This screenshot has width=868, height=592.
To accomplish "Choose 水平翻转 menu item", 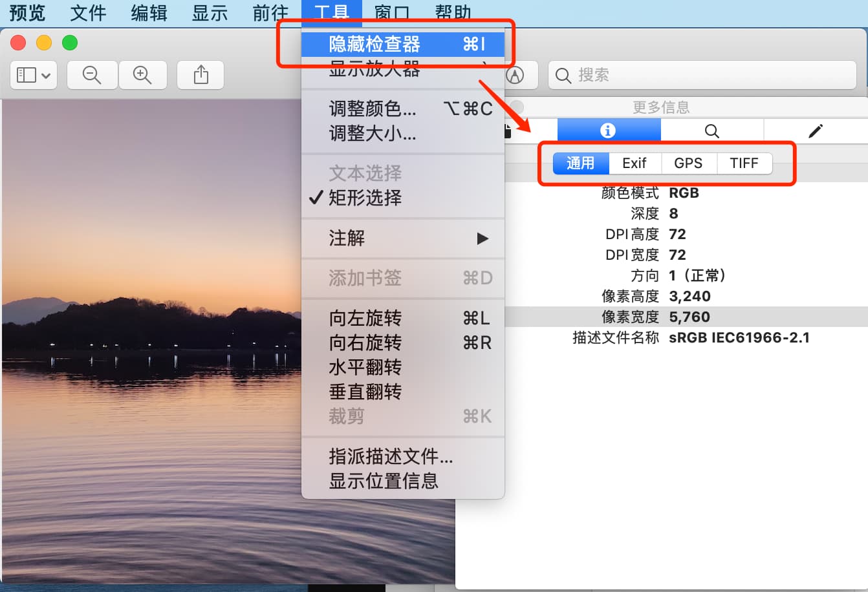I will (x=403, y=367).
